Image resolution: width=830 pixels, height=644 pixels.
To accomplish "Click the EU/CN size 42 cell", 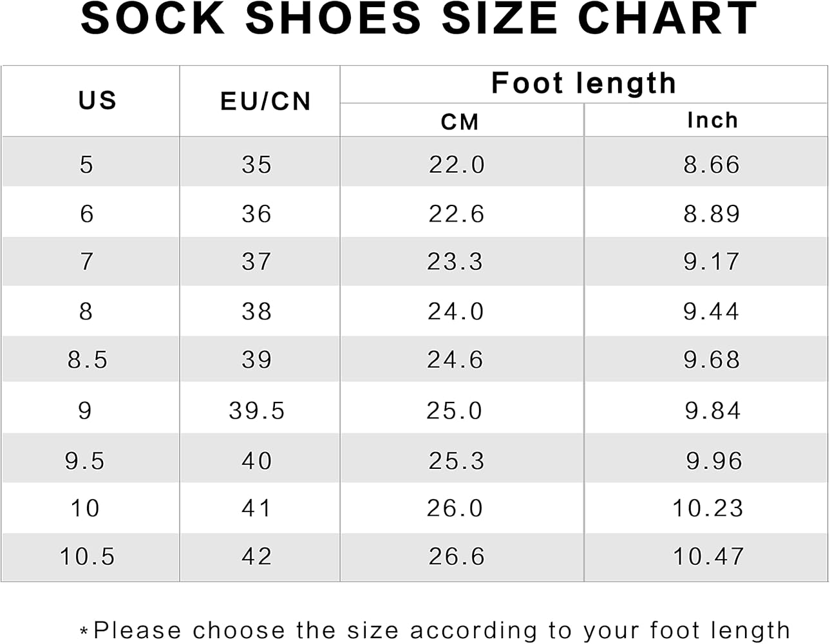I will (x=256, y=556).
